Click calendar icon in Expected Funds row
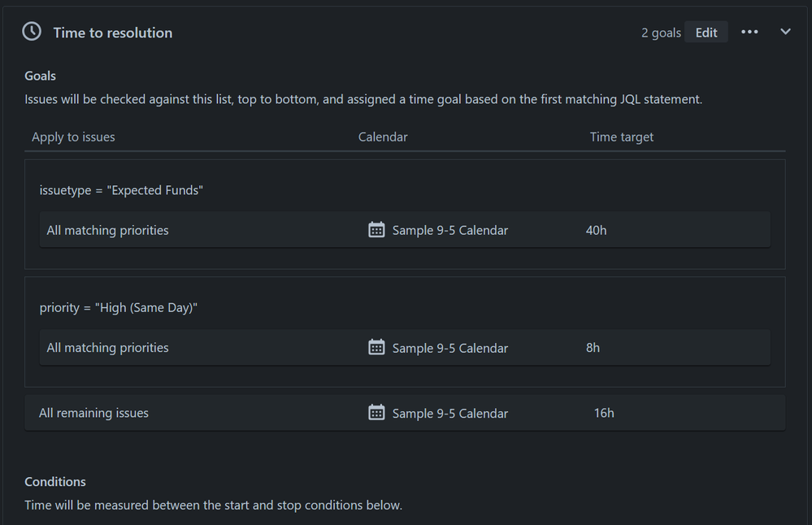Screen dimensions: 812x525 pyautogui.click(x=376, y=230)
